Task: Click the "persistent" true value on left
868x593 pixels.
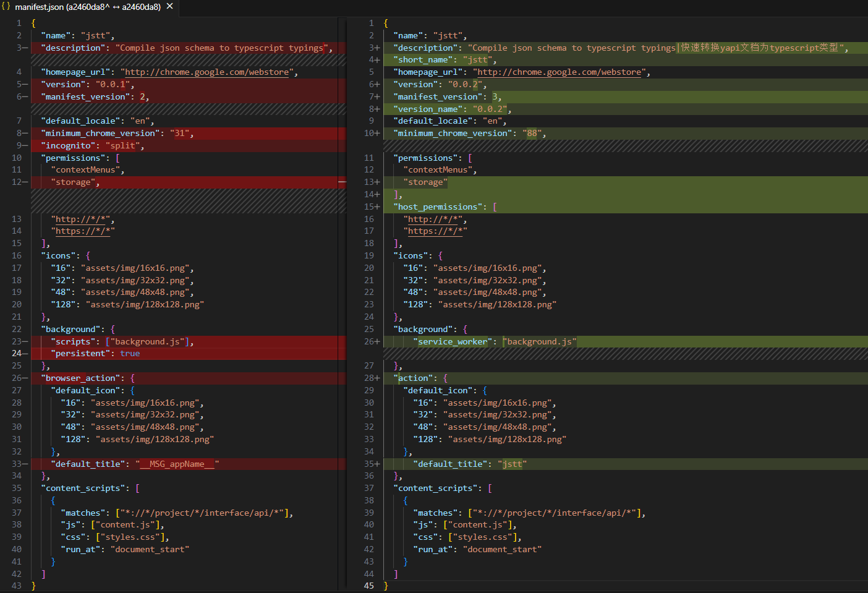Action: (x=130, y=354)
